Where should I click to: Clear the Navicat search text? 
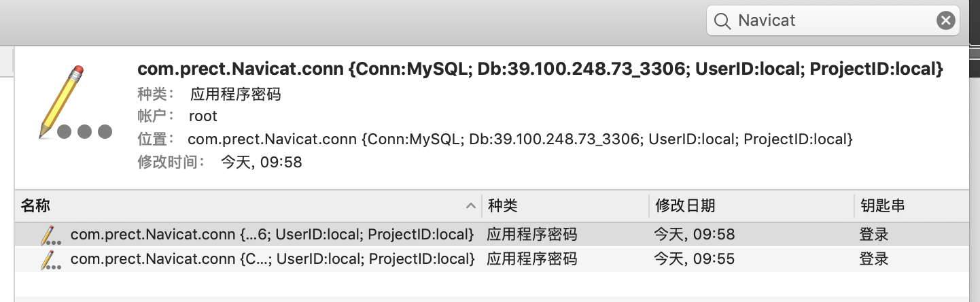point(945,21)
